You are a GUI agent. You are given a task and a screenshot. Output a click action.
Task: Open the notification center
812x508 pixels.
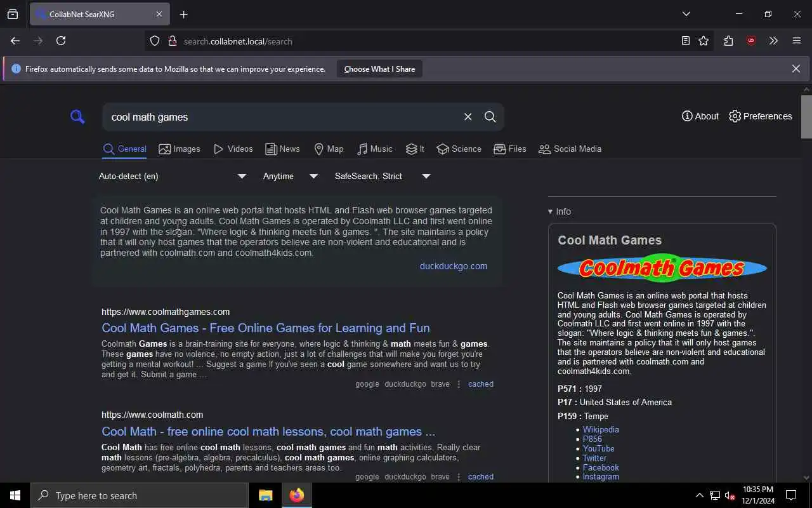pos(791,495)
